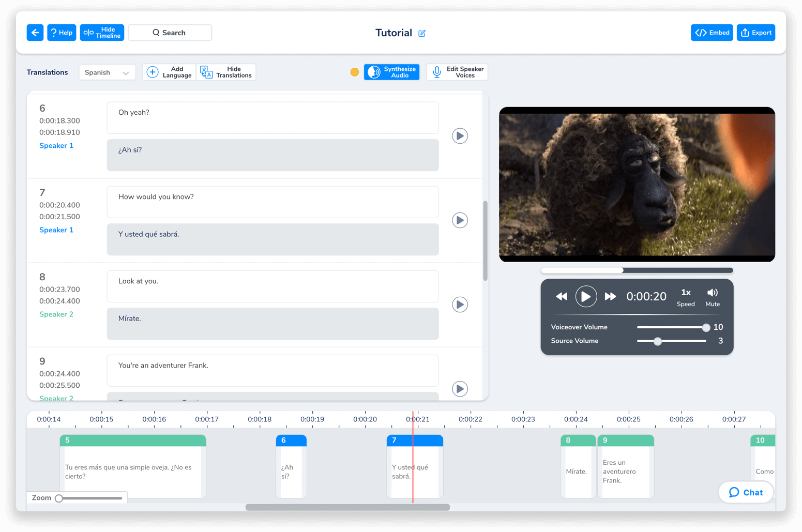This screenshot has height=532, width=802.
Task: Open the Help panel
Action: click(62, 32)
